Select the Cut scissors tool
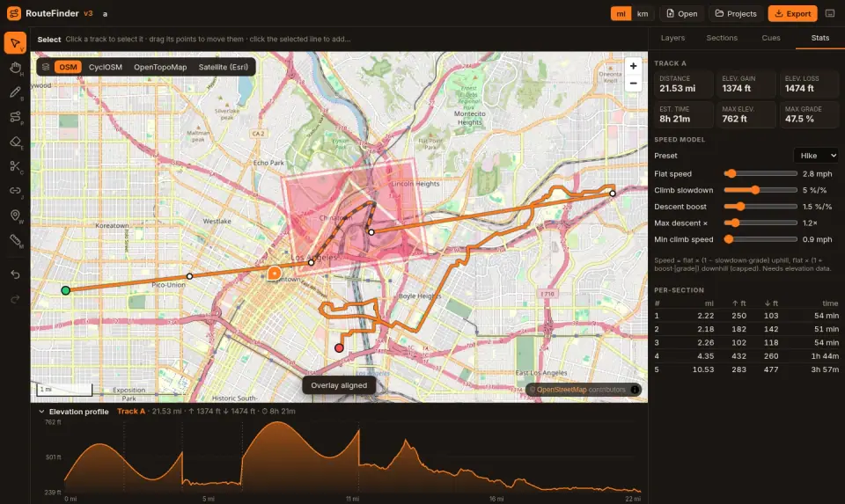The height and width of the screenshot is (504, 845). [x=15, y=166]
